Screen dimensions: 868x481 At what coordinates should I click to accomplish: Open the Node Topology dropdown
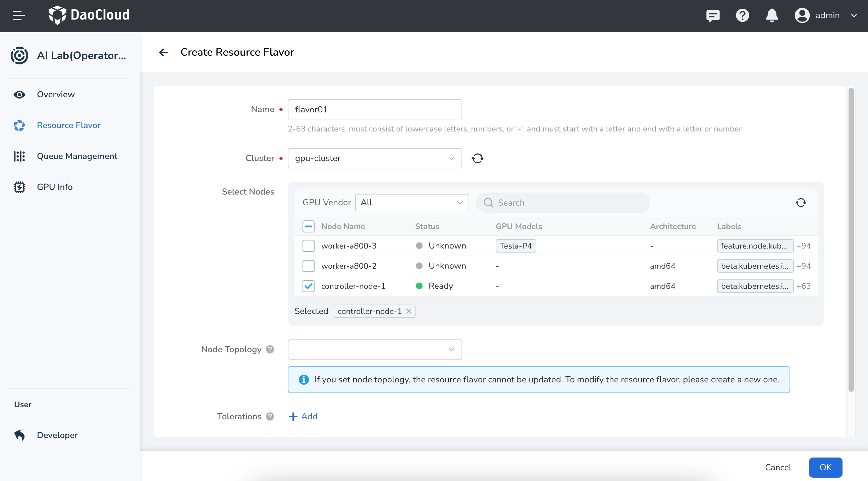pyautogui.click(x=374, y=349)
